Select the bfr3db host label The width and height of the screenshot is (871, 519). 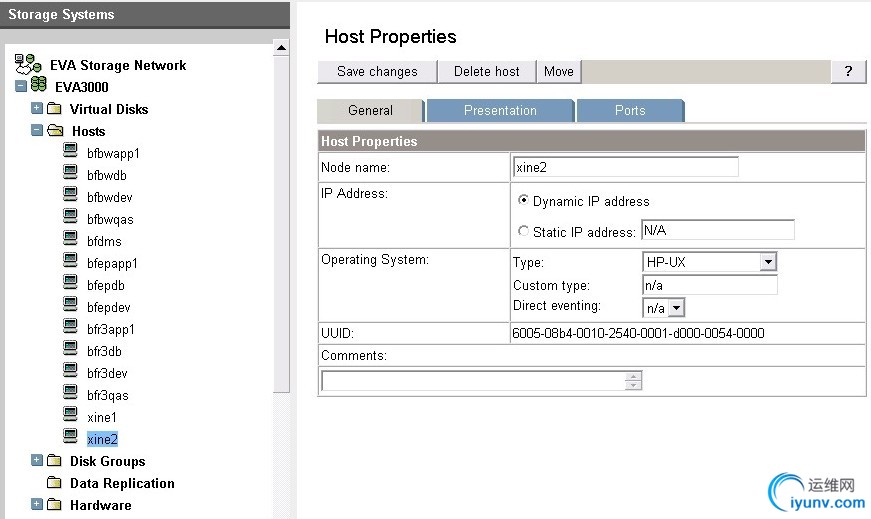tap(104, 351)
